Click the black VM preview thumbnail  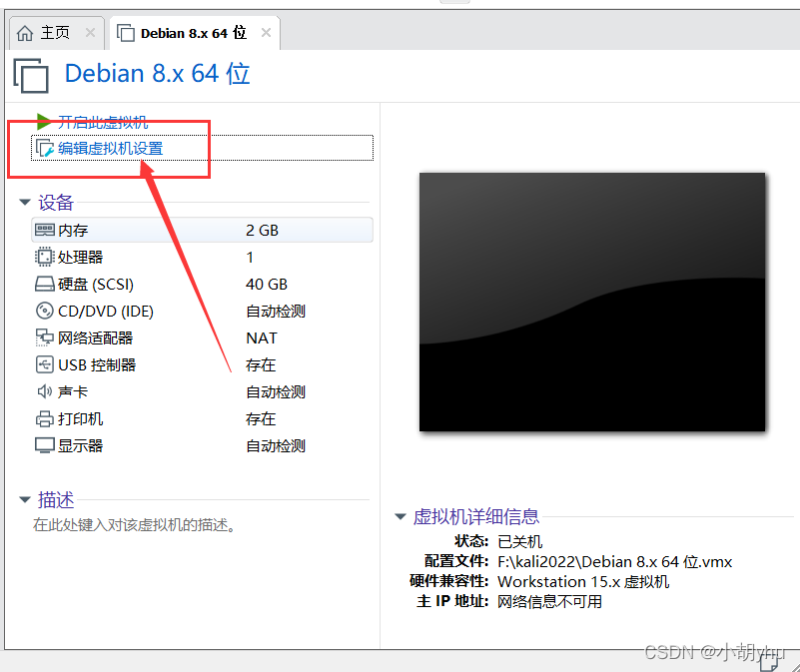click(592, 303)
